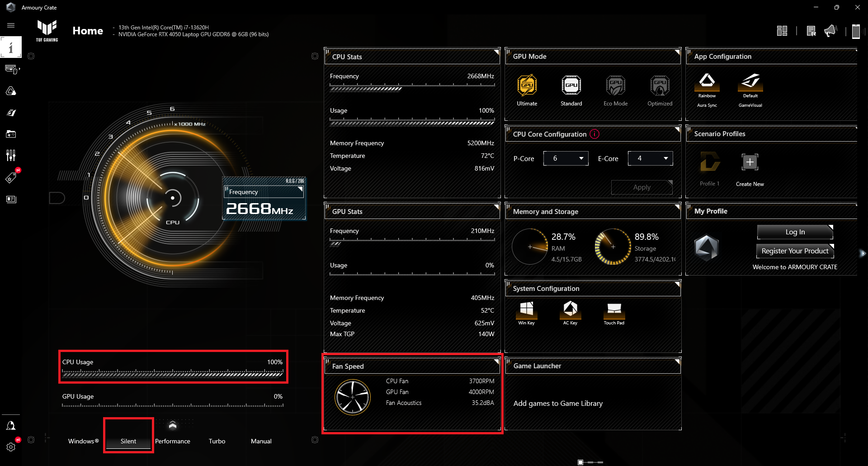The image size is (868, 466).
Task: Click Register Your Product button
Action: click(795, 251)
